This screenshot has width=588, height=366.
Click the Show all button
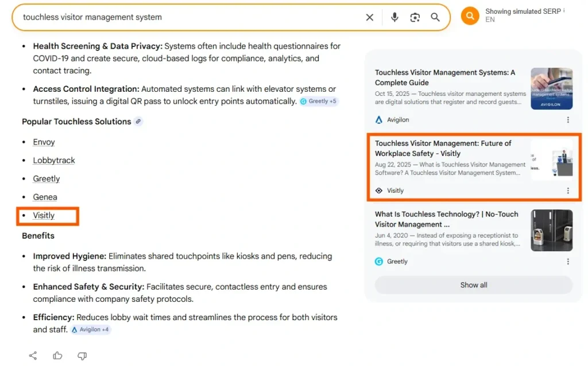474,285
